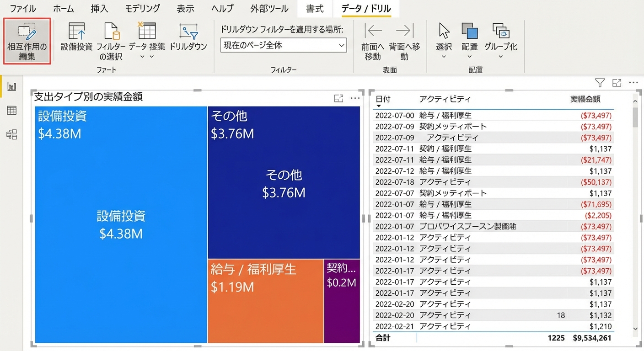
Task: Click the アクティビティ column header
Action: 445,99
